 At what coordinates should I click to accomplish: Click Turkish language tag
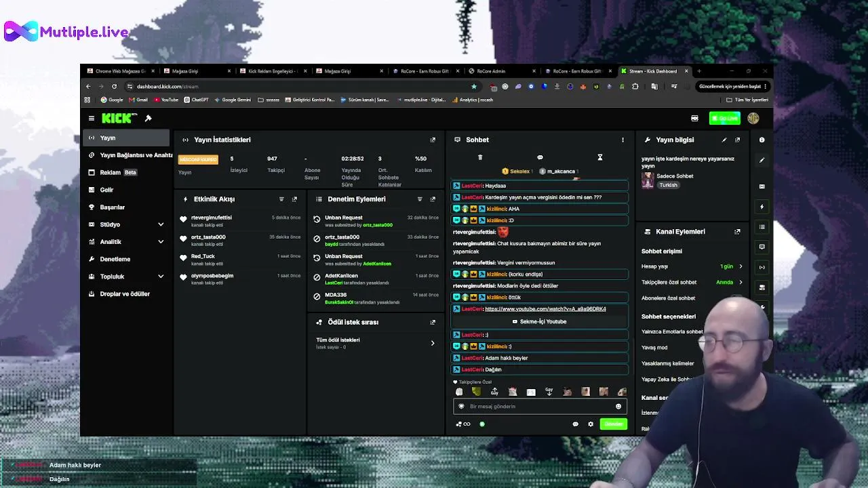669,185
